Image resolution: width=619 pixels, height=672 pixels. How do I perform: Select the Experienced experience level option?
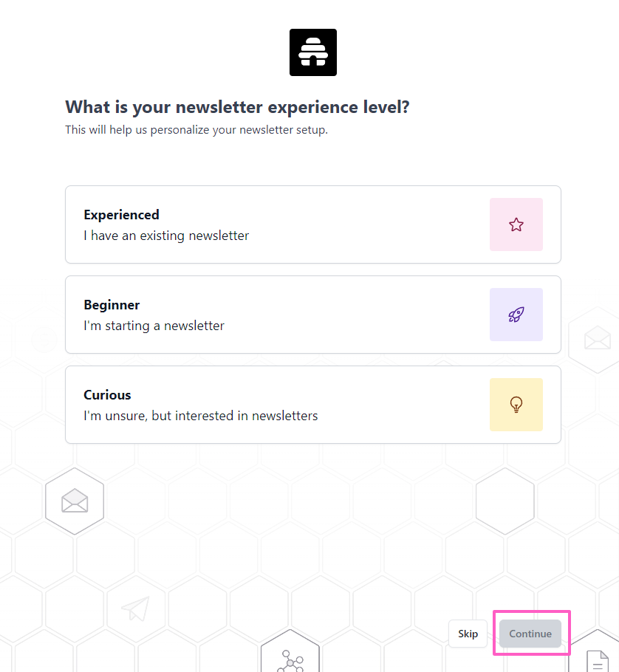(x=281, y=224)
